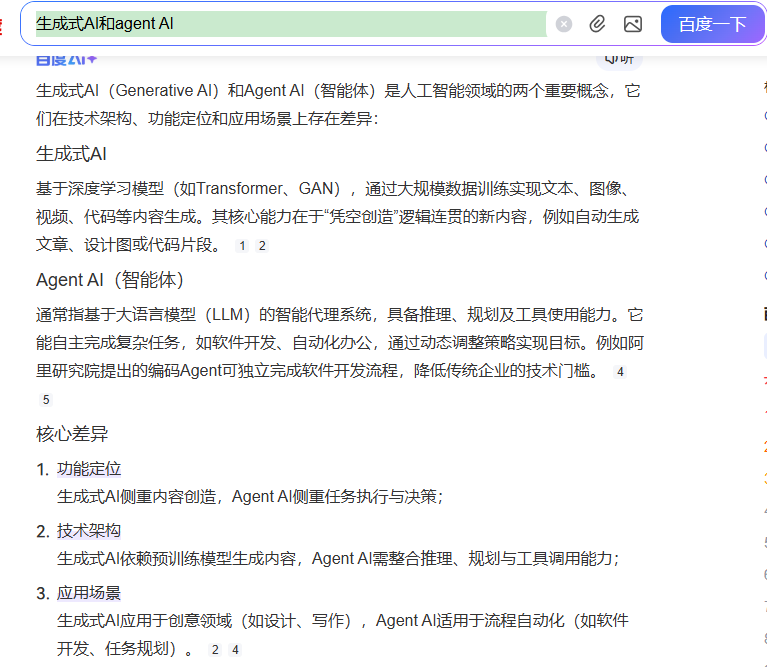Click the Agent AI（智能体）heading
This screenshot has height=667, width=767.
point(110,280)
